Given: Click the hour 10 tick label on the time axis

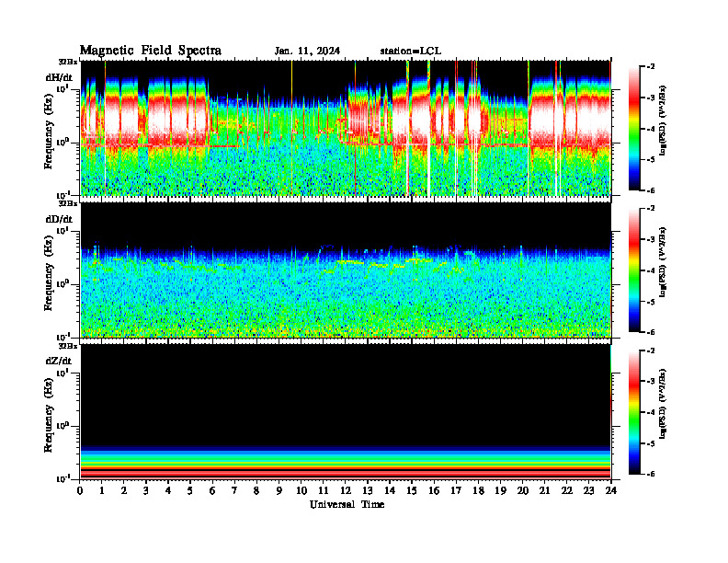Looking at the screenshot, I should [x=301, y=491].
